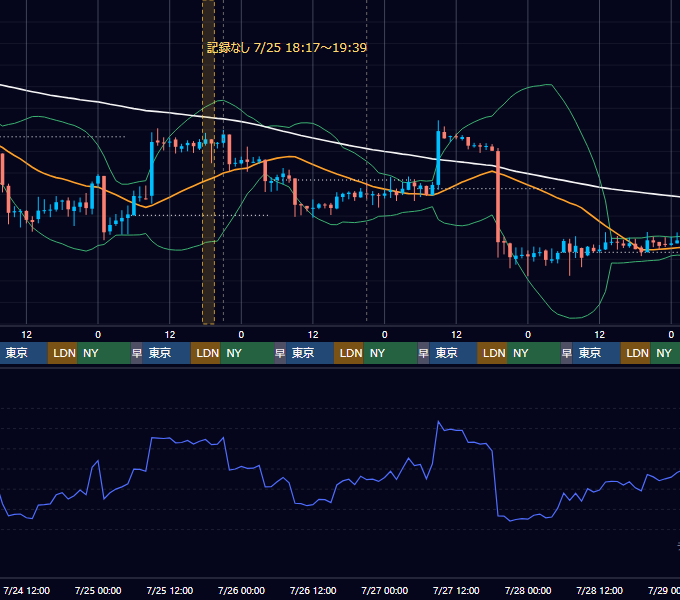The width and height of the screenshot is (680, 600).
Task: Click the tall blue candle on 7/27 morning
Action: tap(438, 158)
